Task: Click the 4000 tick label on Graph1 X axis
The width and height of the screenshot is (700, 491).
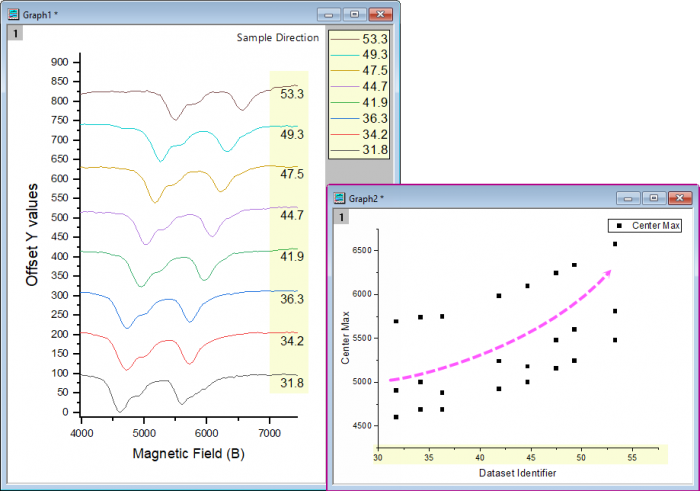Action: pos(82,433)
